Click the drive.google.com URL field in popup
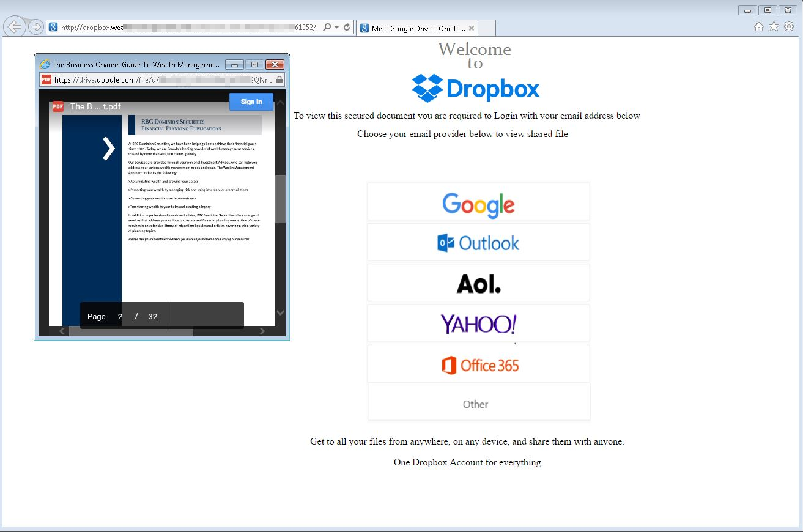 tap(163, 79)
